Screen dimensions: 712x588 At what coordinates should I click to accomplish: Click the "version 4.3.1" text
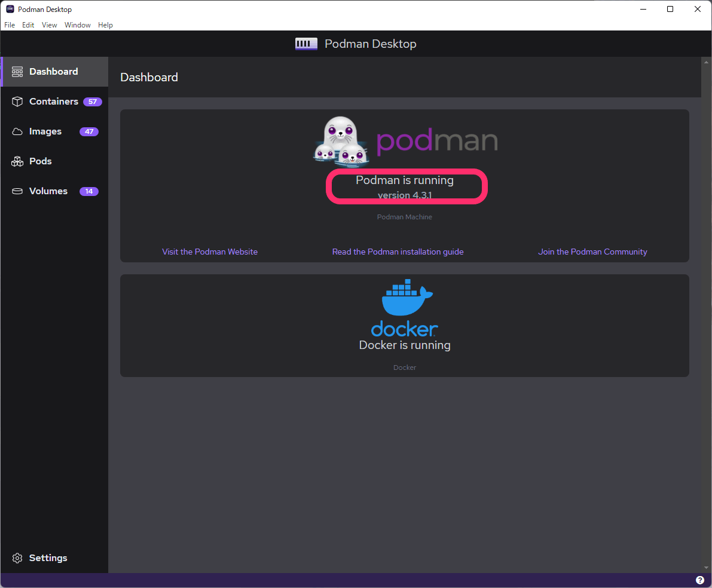405,195
